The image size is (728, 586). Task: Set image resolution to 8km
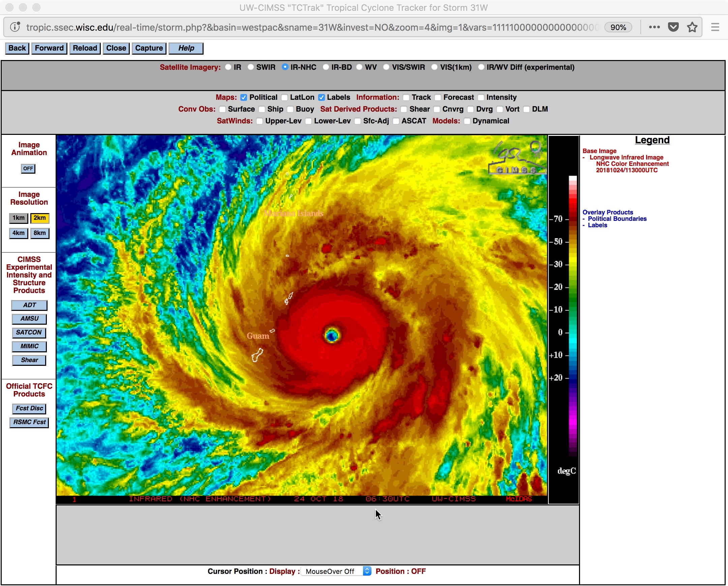tap(40, 233)
